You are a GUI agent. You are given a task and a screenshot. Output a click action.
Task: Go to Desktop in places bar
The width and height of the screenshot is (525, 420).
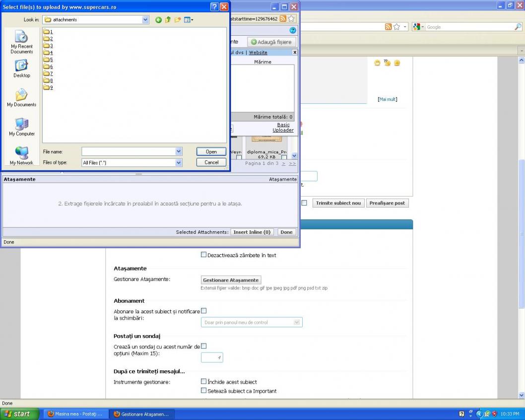(x=21, y=69)
